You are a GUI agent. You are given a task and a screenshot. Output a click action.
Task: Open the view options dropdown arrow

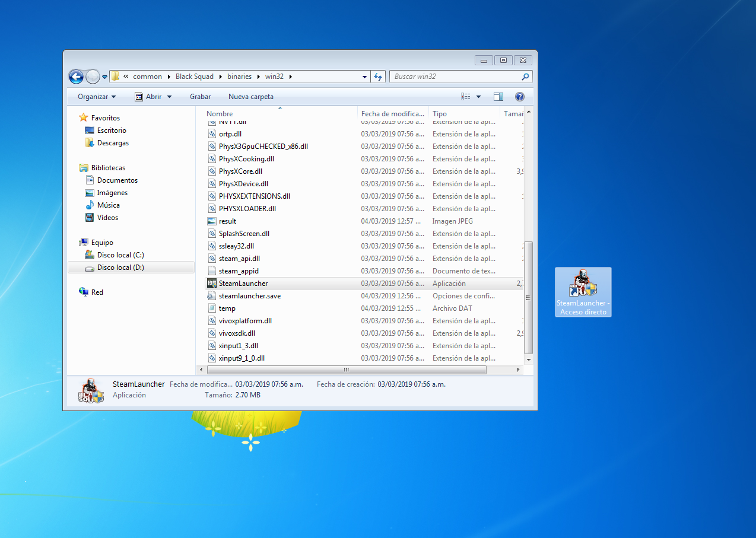point(478,97)
